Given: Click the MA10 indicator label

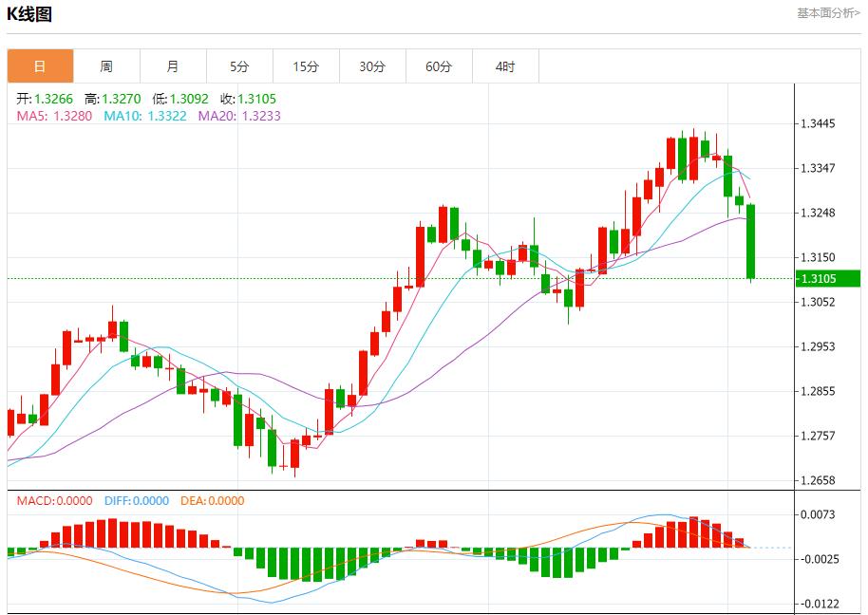Looking at the screenshot, I should [x=145, y=116].
